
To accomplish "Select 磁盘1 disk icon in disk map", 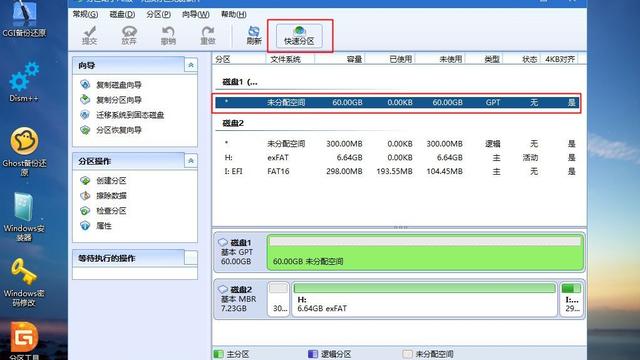I will click(x=223, y=242).
